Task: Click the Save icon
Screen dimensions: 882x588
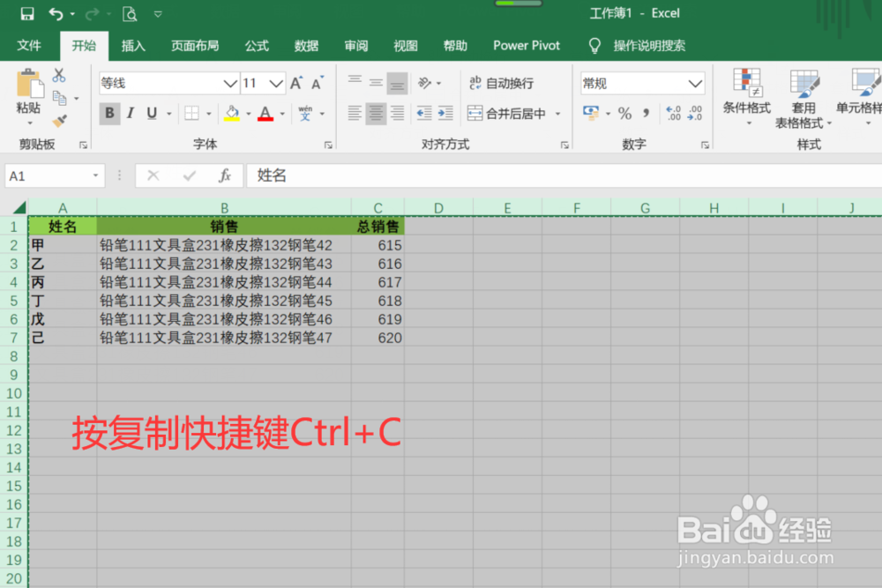Action: (29, 12)
